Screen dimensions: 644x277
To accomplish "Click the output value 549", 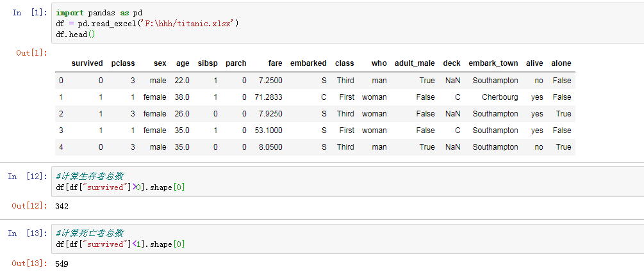I will [63, 264].
